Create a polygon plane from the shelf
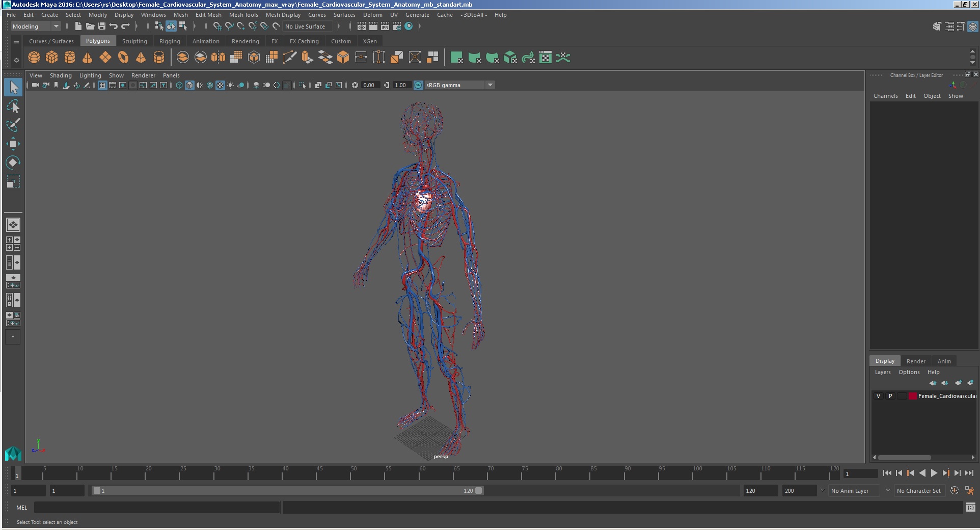Viewport: 980px width, 530px height. tap(105, 58)
